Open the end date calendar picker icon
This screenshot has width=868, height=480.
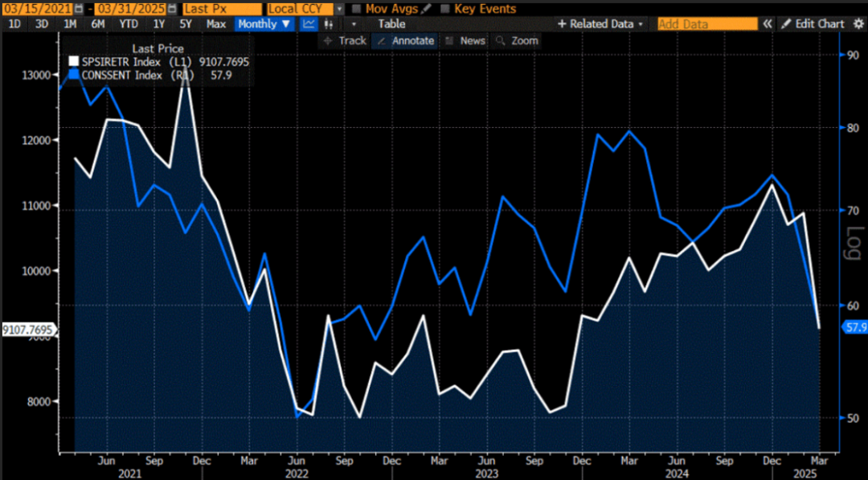tap(173, 10)
